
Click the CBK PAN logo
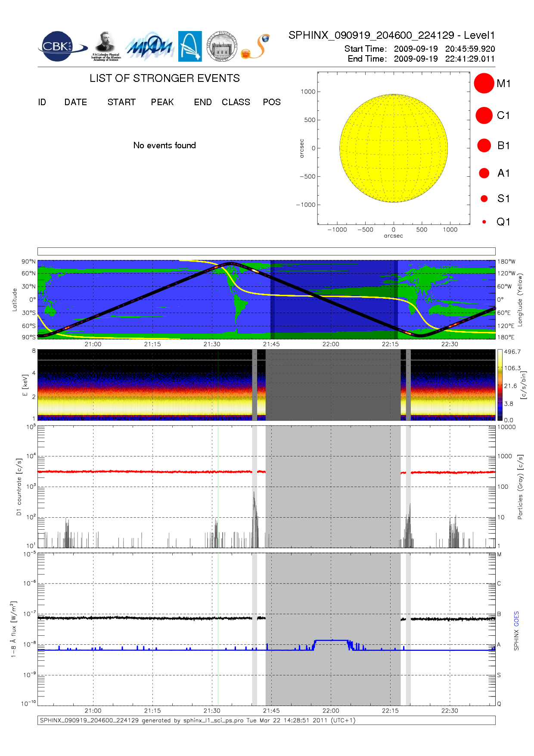(x=59, y=47)
